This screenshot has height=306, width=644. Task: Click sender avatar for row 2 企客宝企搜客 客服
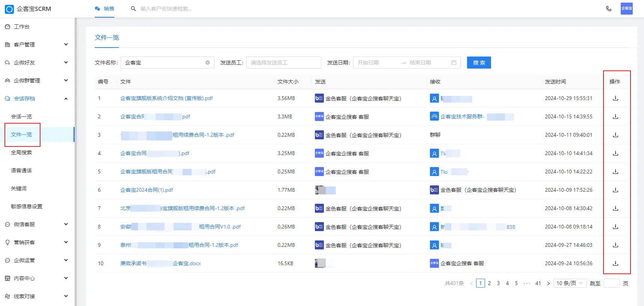(319, 116)
